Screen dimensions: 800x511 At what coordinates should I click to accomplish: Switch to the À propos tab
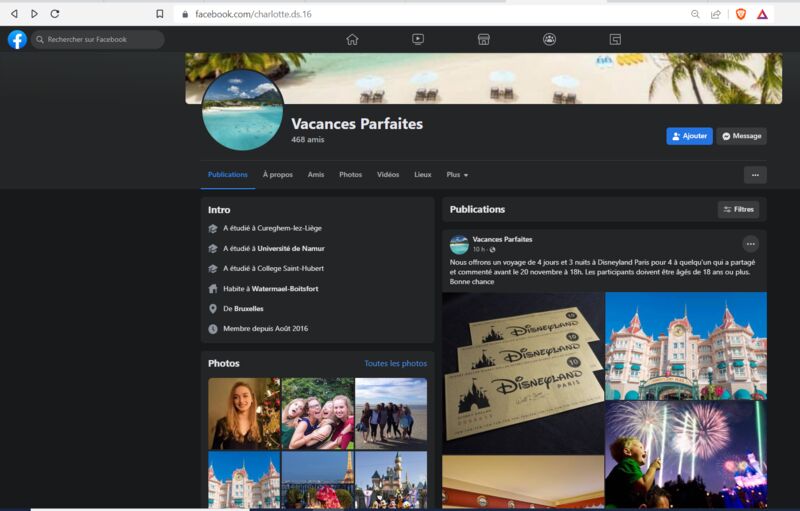278,174
